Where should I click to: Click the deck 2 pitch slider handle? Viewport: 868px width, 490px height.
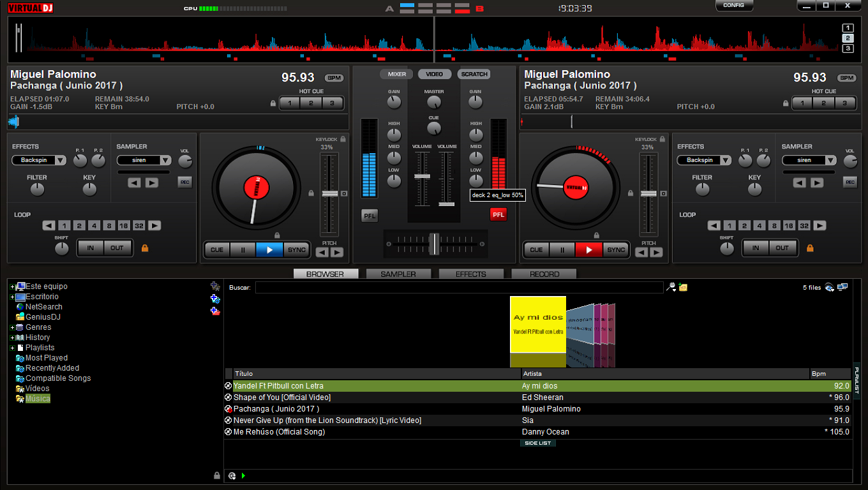coord(648,193)
